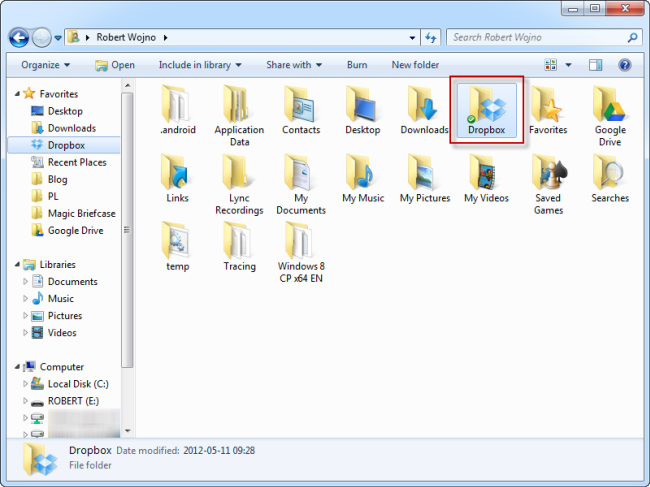Viewport: 650px width, 487px height.
Task: Select Google Drive in the sidebar
Action: 75,230
